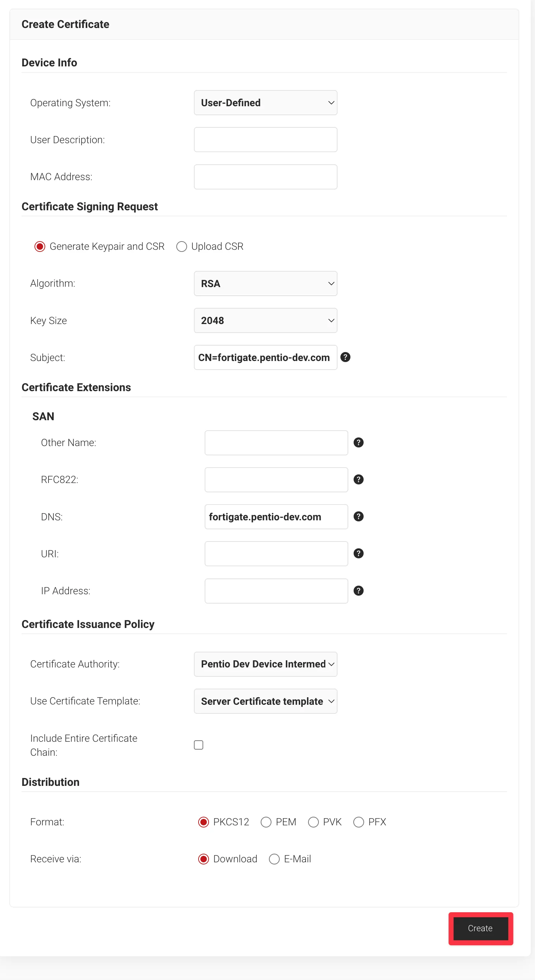
Task: Focus the MAC Address input field
Action: pos(265,177)
